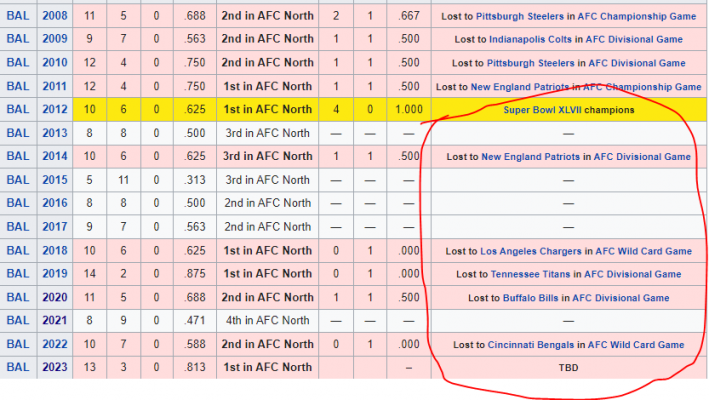Select the .471 win percentage cell
Screen dimensions: 709x400
(x=195, y=320)
